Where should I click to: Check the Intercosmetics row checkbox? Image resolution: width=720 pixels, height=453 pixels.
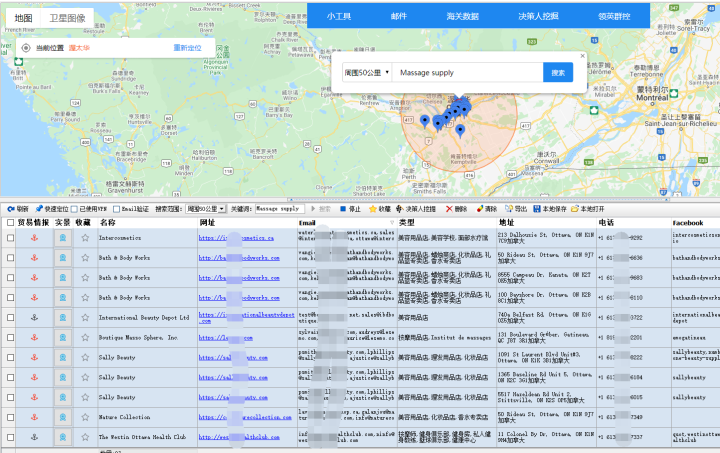(11, 238)
